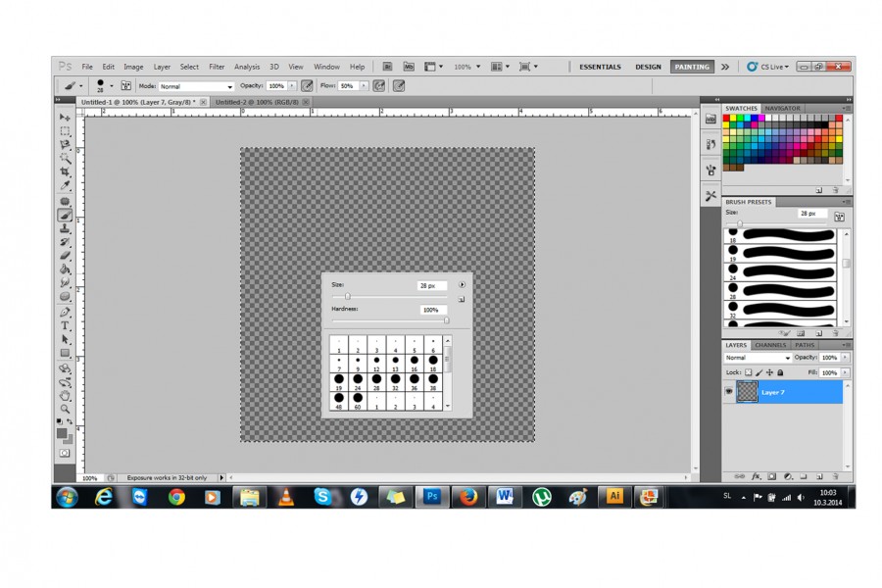Enable airbrush mode button next to Flow
Image resolution: width=882 pixels, height=588 pixels.
[x=379, y=86]
